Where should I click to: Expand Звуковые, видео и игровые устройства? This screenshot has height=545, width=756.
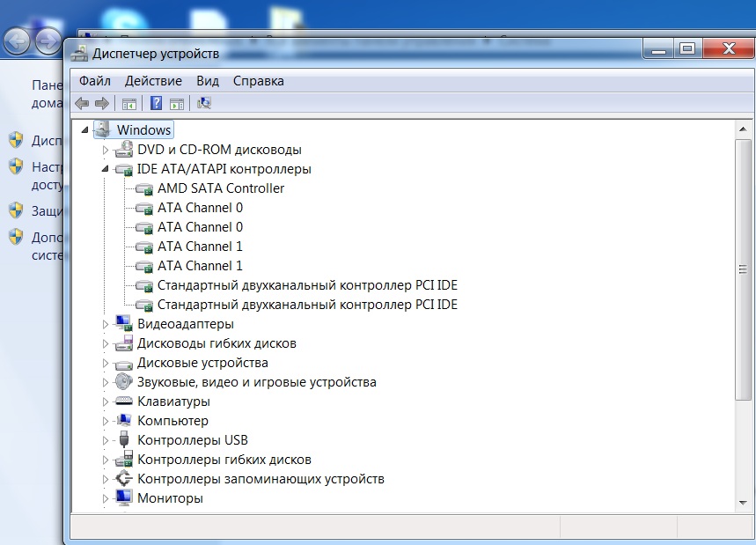(106, 382)
